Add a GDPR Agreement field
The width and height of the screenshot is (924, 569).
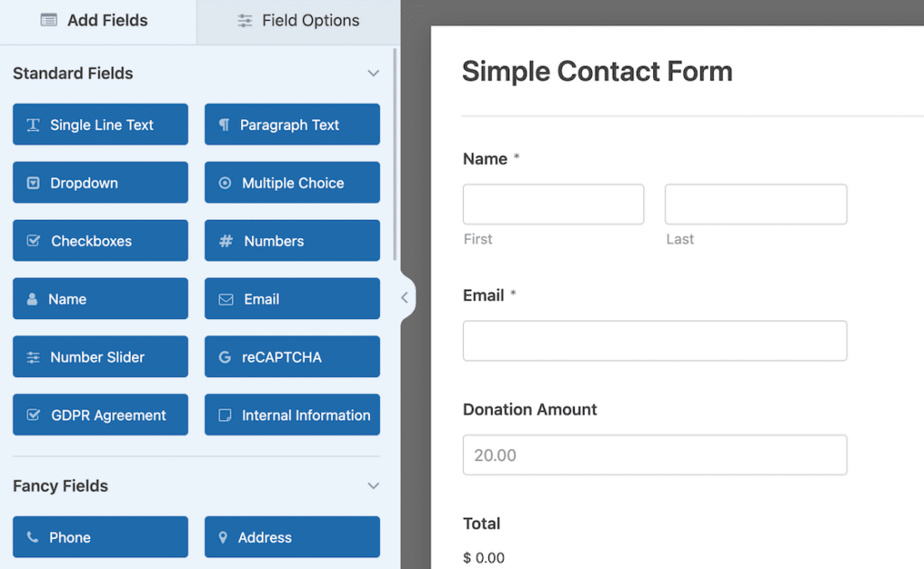coord(99,414)
